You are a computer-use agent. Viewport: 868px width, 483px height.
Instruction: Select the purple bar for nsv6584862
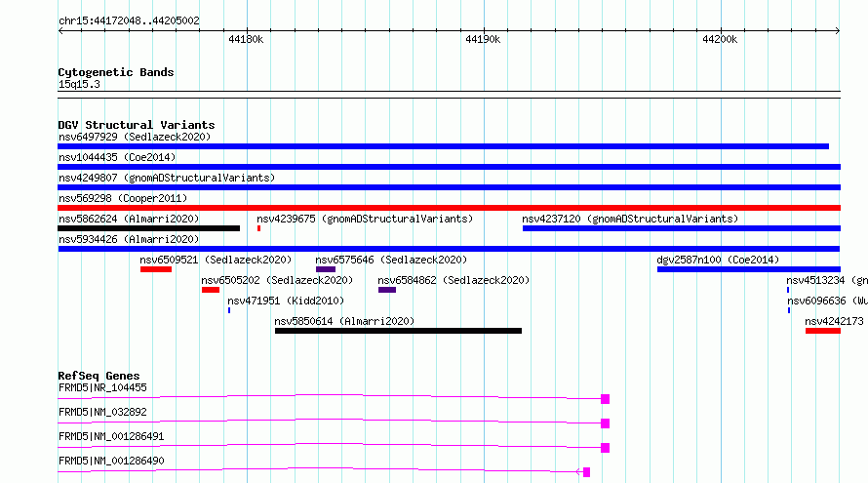click(x=387, y=290)
